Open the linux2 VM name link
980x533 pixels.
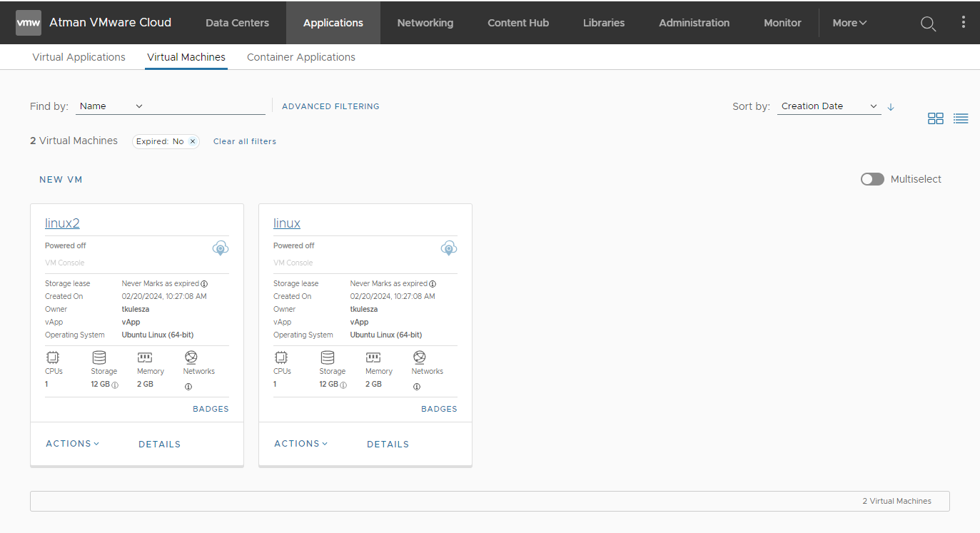pos(62,223)
